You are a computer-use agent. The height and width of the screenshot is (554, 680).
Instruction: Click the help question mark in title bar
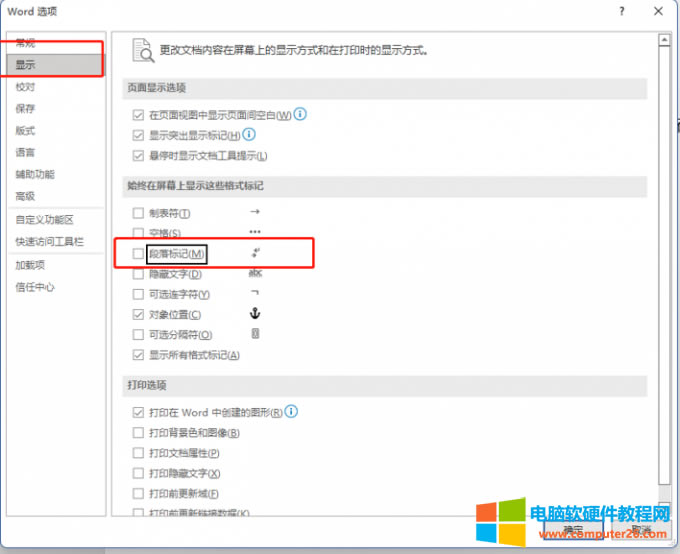click(620, 10)
